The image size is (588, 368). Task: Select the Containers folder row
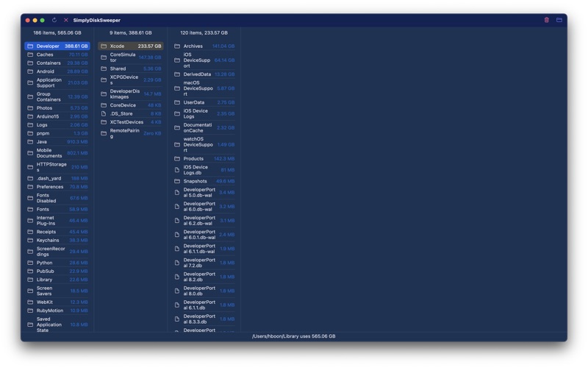click(57, 63)
